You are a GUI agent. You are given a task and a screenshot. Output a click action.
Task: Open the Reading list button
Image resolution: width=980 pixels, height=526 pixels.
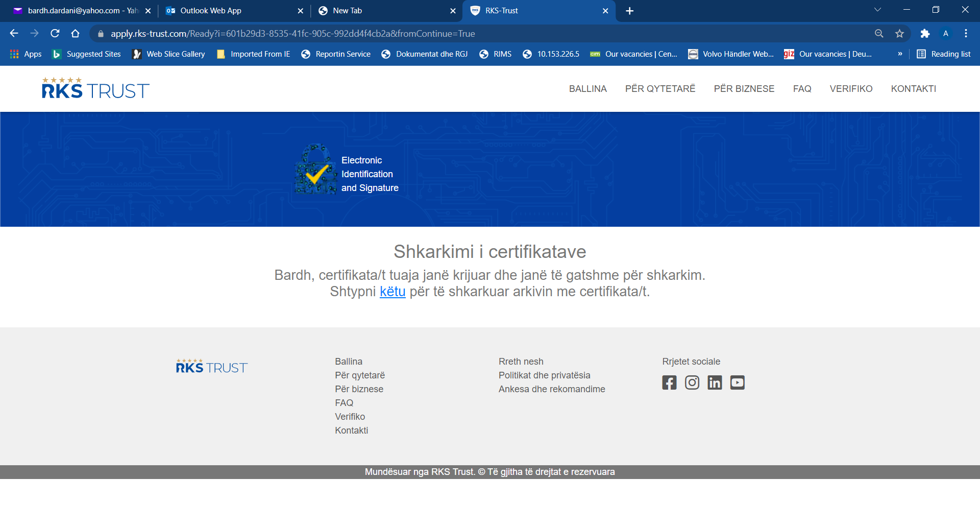944,54
